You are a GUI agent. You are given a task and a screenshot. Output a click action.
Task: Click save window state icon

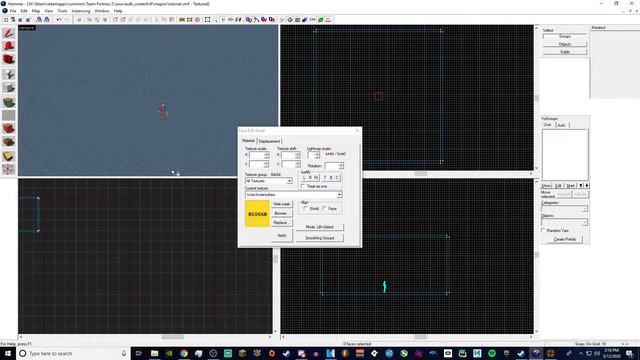47,20
